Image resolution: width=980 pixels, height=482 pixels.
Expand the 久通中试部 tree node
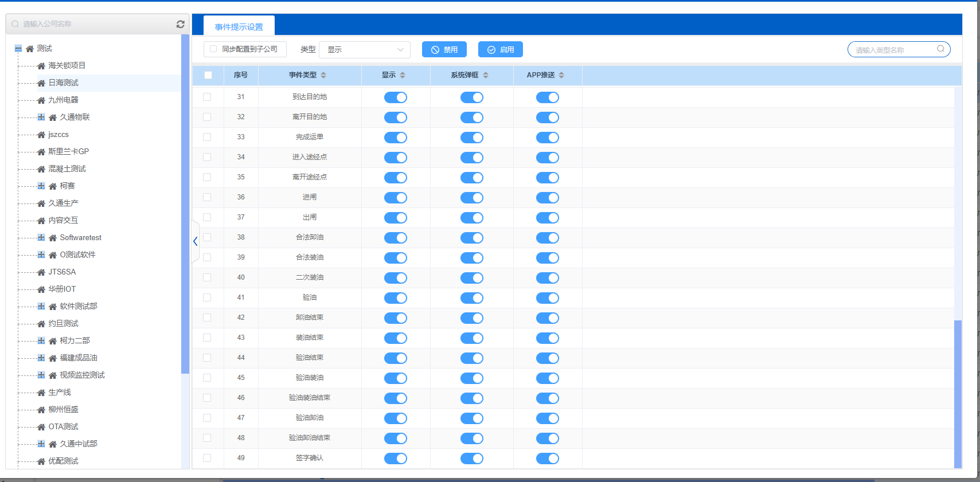(x=41, y=444)
